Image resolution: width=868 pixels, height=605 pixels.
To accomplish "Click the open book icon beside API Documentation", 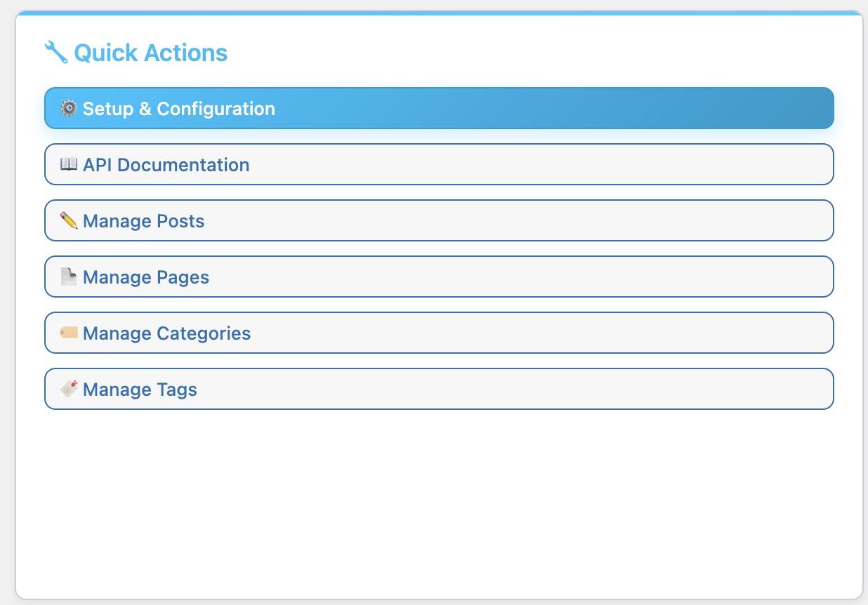I will click(67, 164).
